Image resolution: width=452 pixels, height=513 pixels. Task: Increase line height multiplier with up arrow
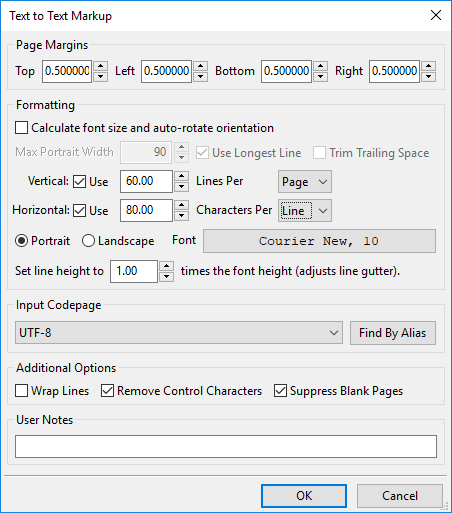166,266
